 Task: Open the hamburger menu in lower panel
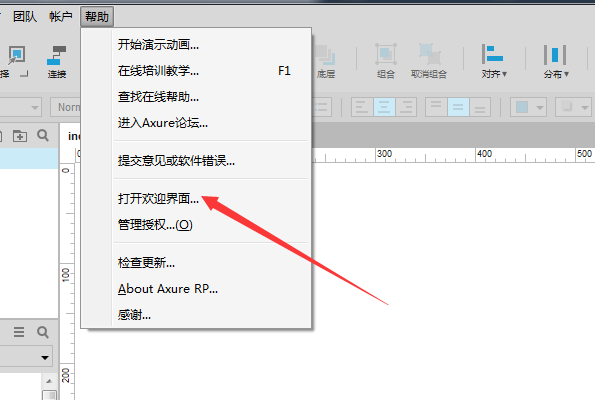pos(19,332)
